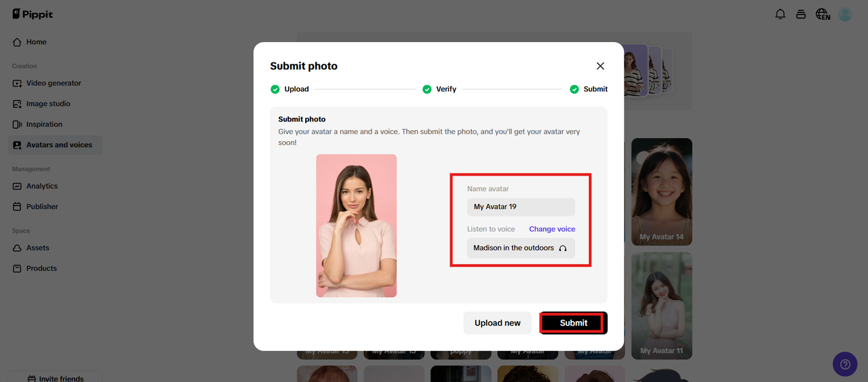Click the Space section heading
The image size is (868, 382).
coord(21,231)
